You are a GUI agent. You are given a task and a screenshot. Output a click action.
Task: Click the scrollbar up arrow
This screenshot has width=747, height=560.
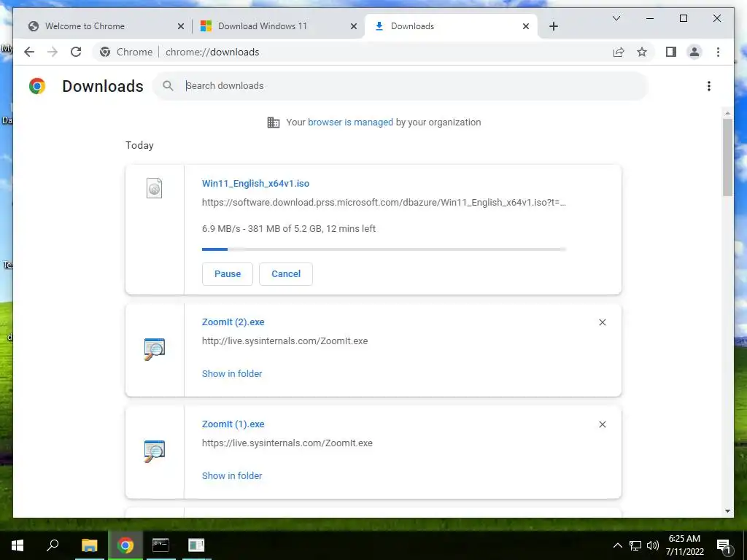(727, 113)
